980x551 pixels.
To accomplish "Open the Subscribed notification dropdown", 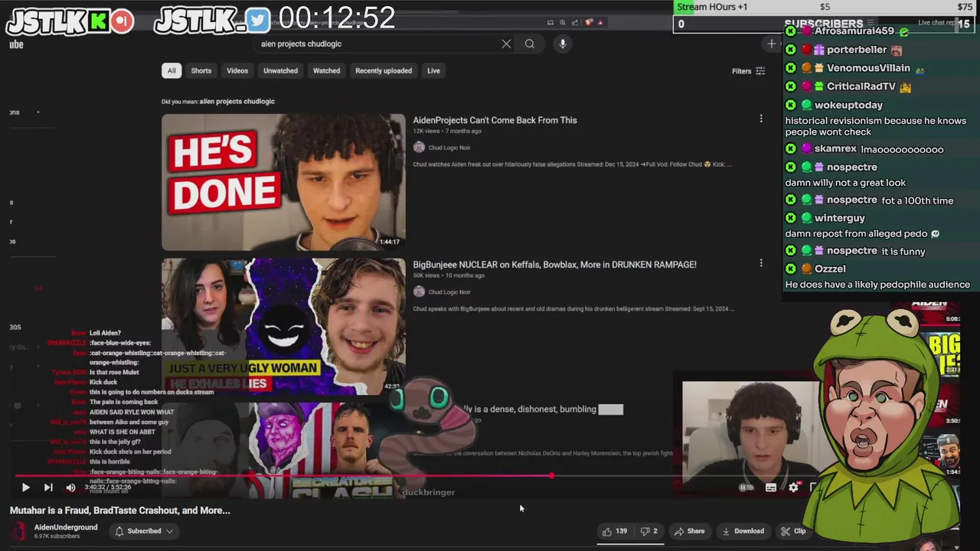I will point(144,531).
